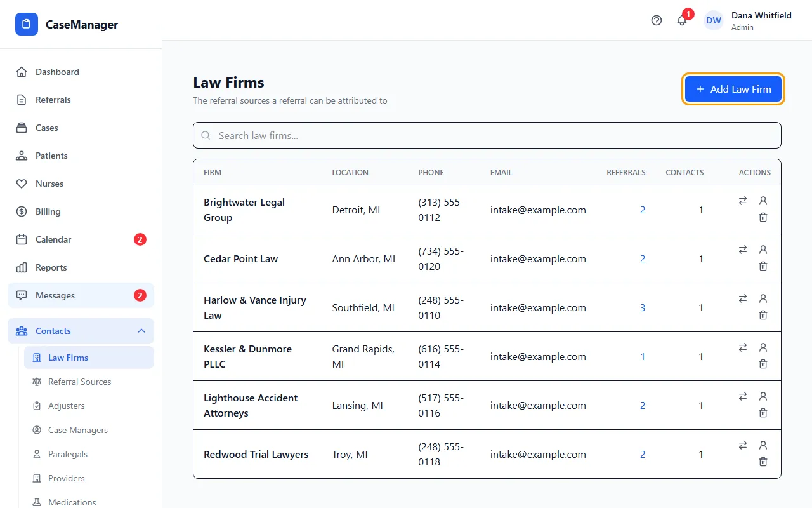The height and width of the screenshot is (508, 812).
Task: Select Adjusters under Contacts
Action: 89,406
